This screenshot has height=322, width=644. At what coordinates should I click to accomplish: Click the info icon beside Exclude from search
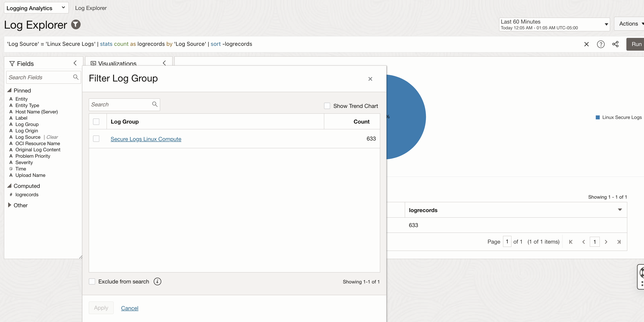pos(157,281)
